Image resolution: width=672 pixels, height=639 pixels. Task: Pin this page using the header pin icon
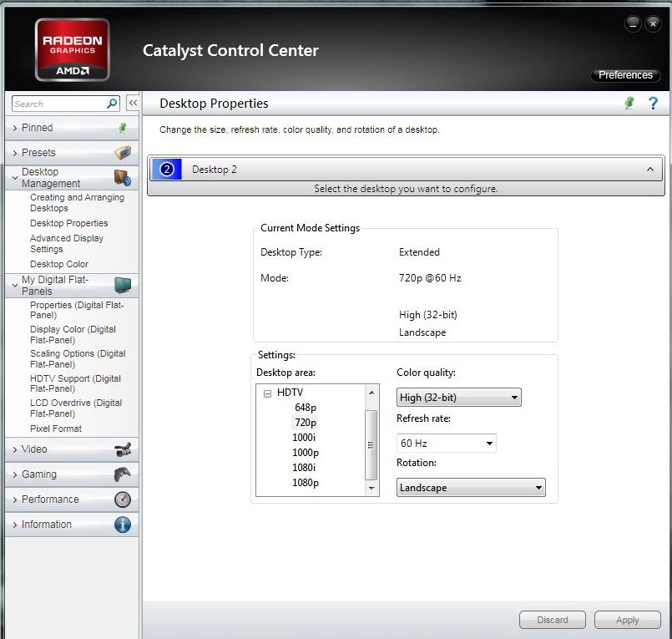pos(629,103)
